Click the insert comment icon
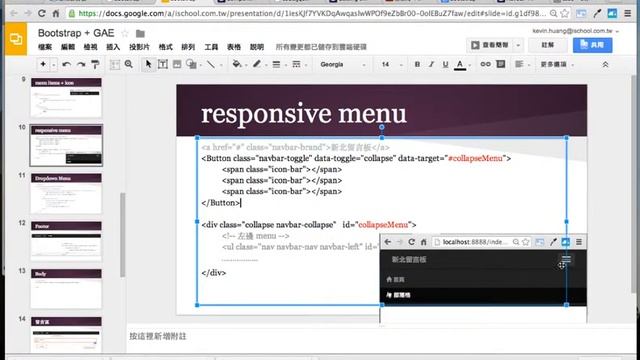Viewport: 640px width, 360px height. point(501,64)
